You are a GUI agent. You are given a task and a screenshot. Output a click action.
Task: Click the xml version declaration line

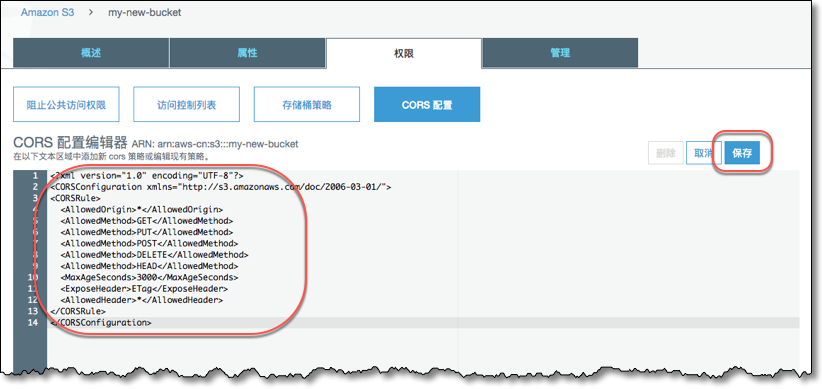(x=147, y=176)
